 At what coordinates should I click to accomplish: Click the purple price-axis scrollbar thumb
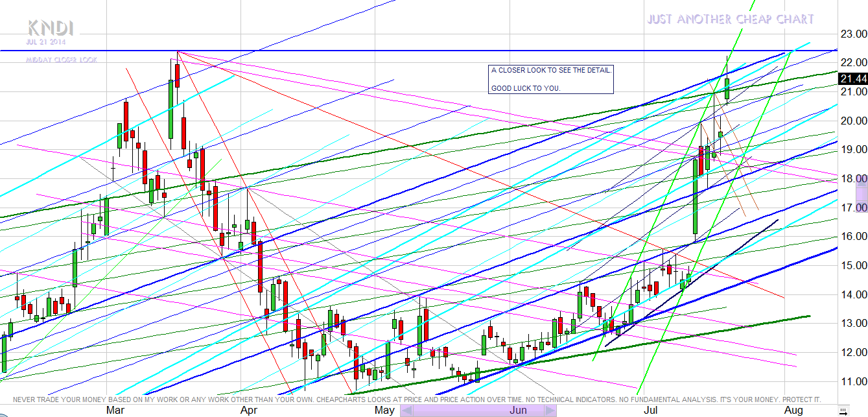point(862,193)
